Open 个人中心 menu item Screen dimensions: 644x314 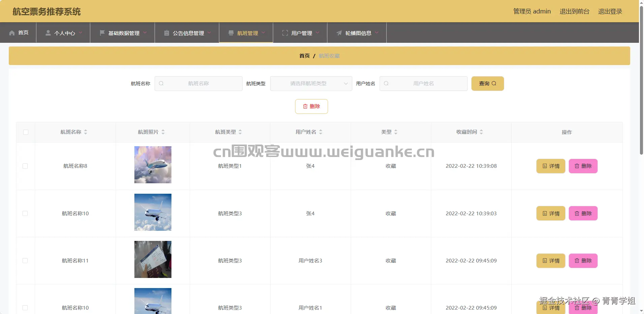tap(63, 33)
